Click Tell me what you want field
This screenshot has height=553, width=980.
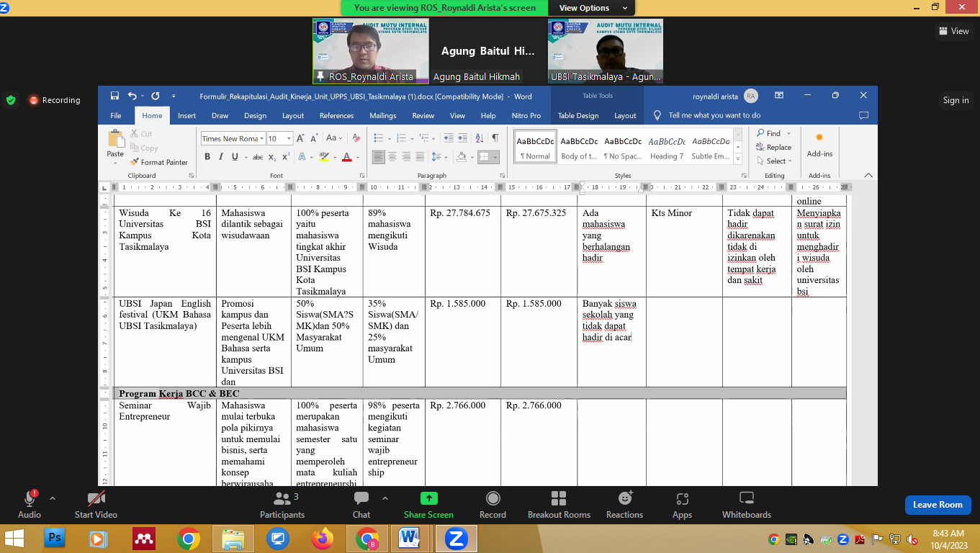coord(714,115)
